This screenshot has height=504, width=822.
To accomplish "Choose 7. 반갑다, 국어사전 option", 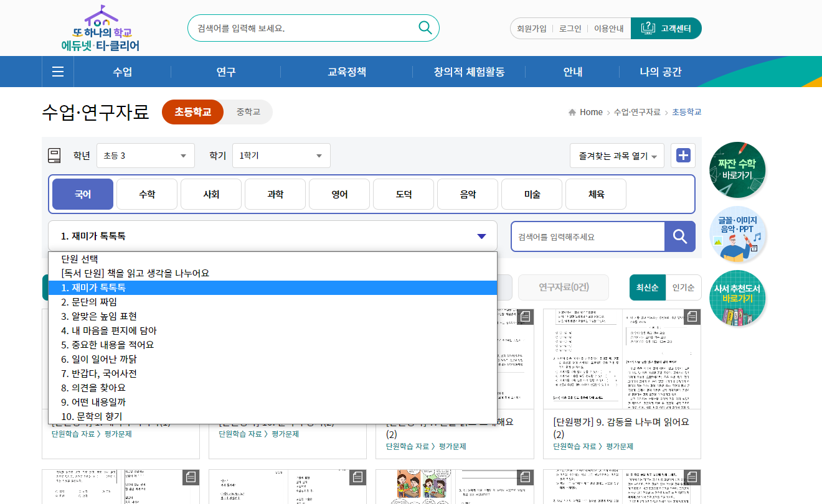I will 273,373.
